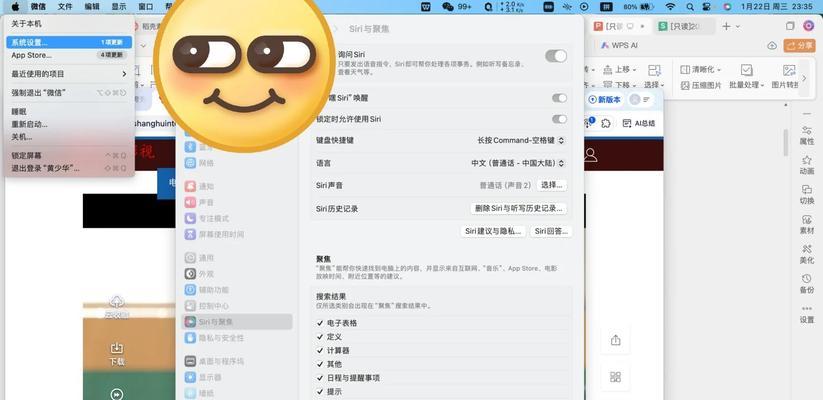Open 动画 panel in WPS right sidebar

pyautogui.click(x=807, y=165)
